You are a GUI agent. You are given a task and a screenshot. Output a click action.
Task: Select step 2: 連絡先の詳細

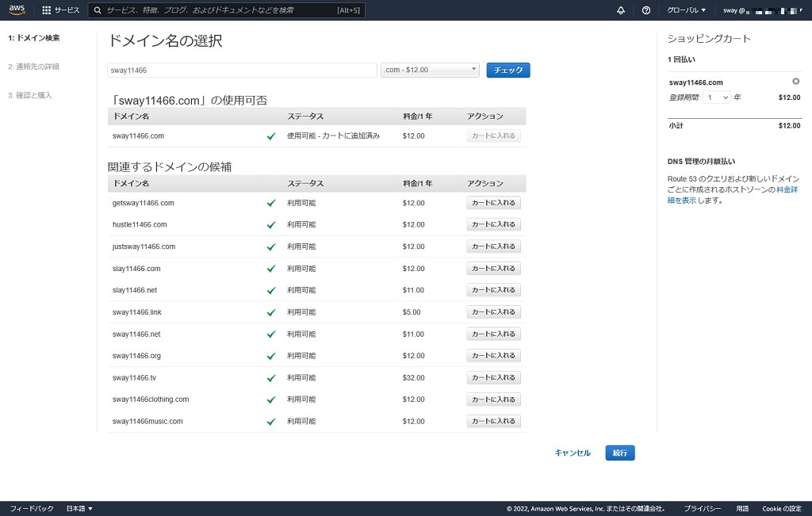tap(33, 67)
